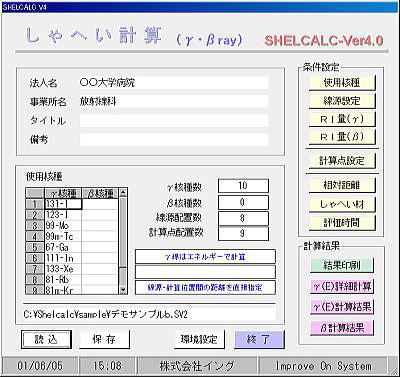Run γ(E)詳細計算 button
The image size is (400, 377).
pos(342,286)
